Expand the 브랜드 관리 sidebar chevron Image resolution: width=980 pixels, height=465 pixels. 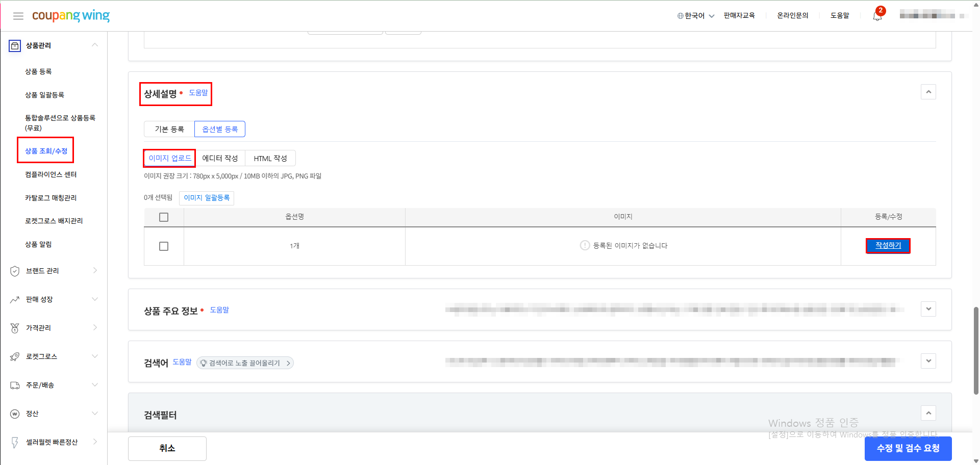95,271
